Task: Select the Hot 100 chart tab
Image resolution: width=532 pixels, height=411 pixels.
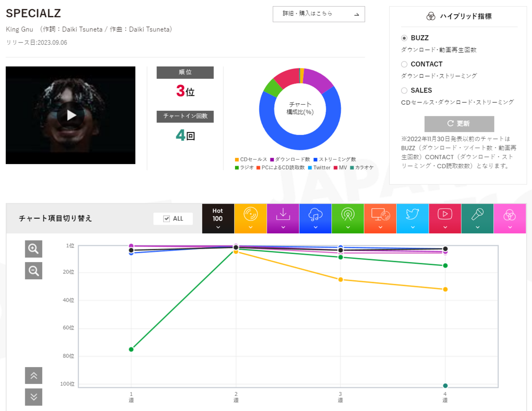Action: [x=218, y=219]
